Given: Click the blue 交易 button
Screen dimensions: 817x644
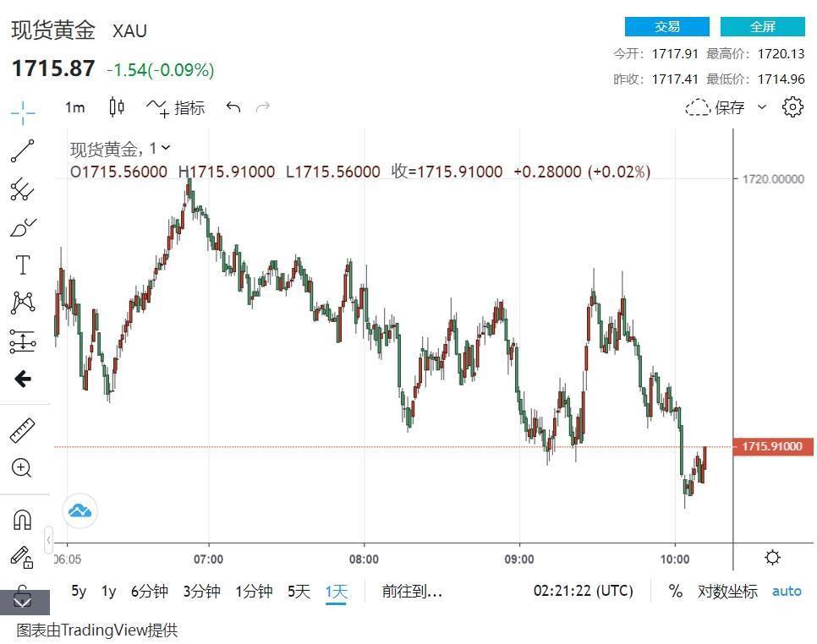Looking at the screenshot, I should [667, 26].
